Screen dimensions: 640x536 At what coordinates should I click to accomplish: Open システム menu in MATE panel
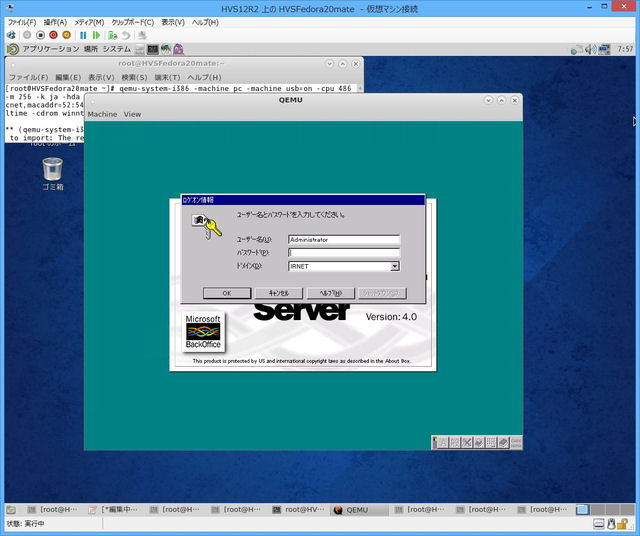(x=116, y=49)
